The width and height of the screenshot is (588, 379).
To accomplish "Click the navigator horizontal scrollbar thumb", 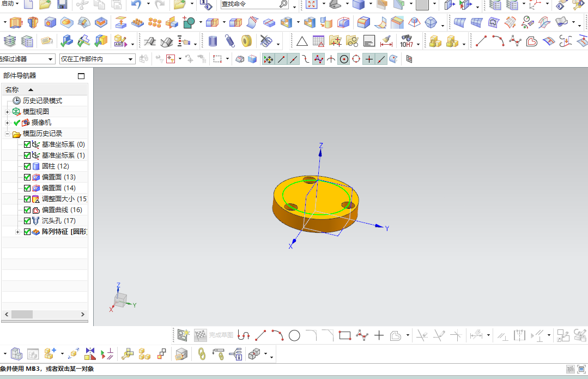I will point(22,315).
